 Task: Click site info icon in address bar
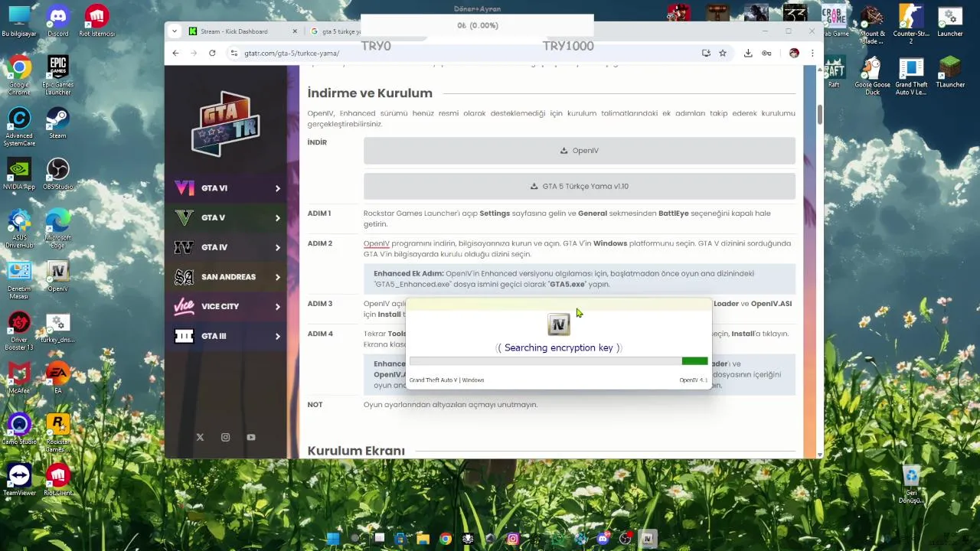click(x=234, y=53)
